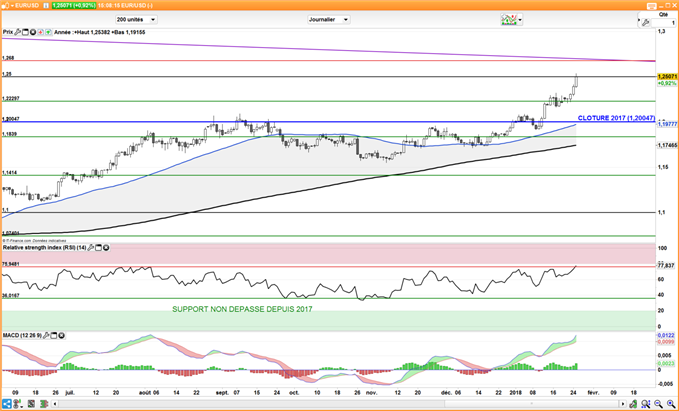
Task: Open Prix panel wrench settings
Action: [x=18, y=32]
